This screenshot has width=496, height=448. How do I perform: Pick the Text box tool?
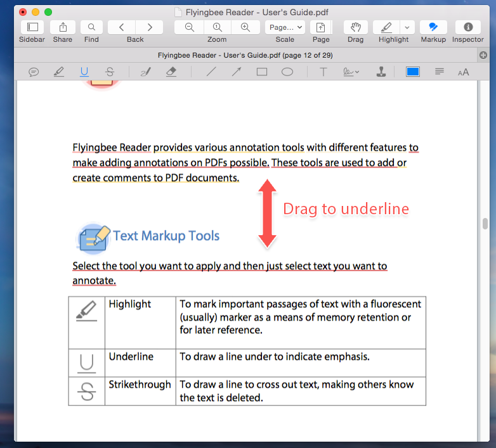pyautogui.click(x=323, y=72)
